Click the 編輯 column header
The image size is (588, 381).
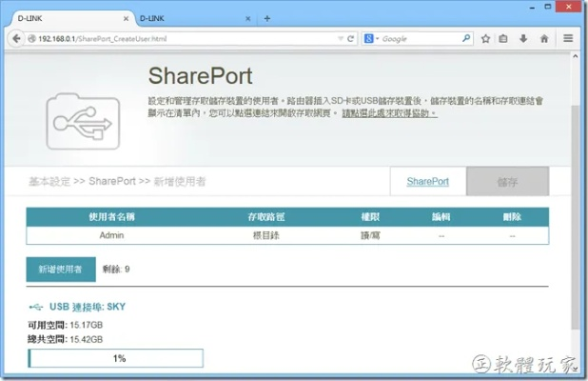pos(441,216)
